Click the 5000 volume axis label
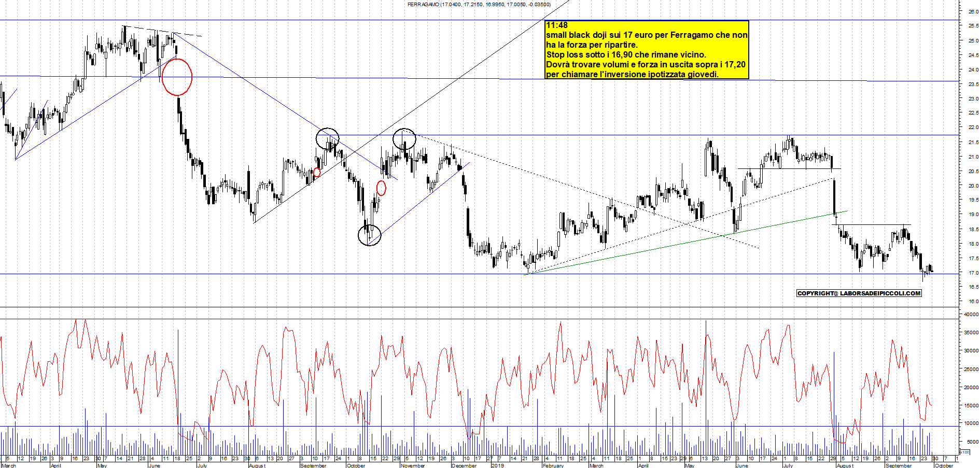Image resolution: width=980 pixels, height=468 pixels. coord(973,442)
